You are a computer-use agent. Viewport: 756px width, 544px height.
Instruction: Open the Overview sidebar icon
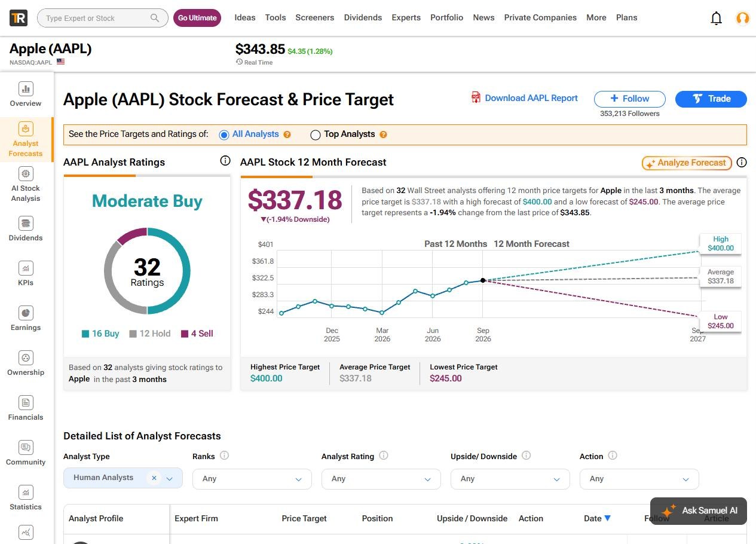tap(26, 89)
